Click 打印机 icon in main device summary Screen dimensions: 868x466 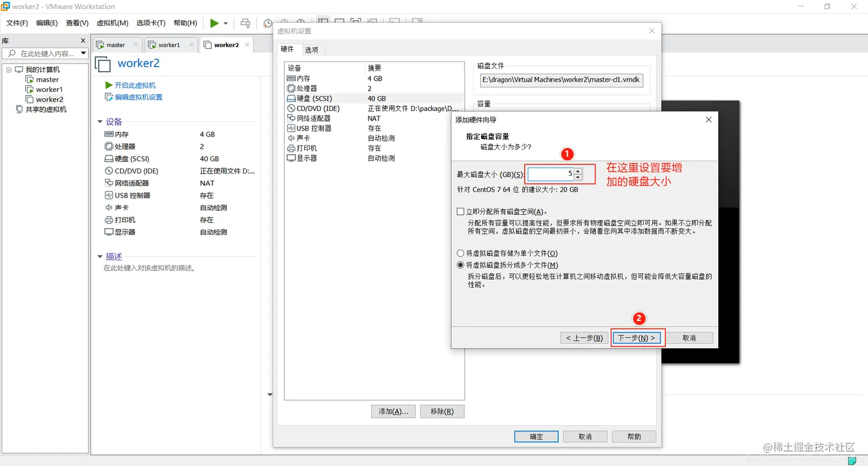109,220
